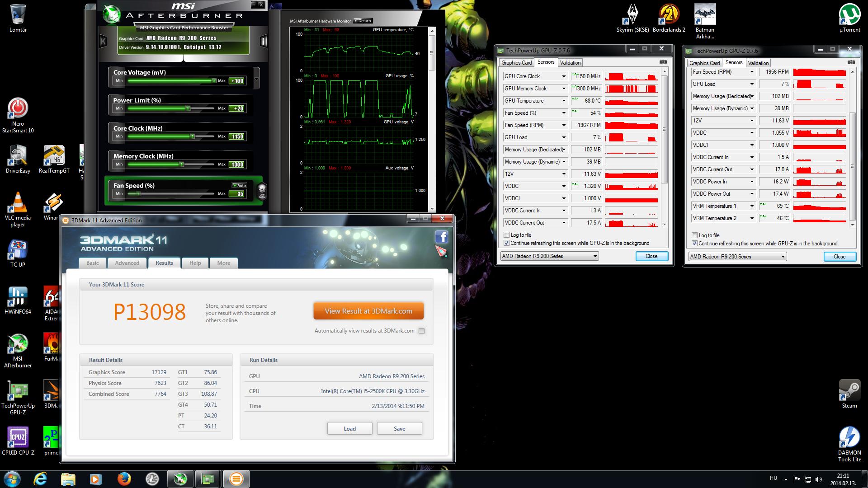868x488 pixels.
Task: Open VDDC Power In sensor dropdown
Action: 752,182
